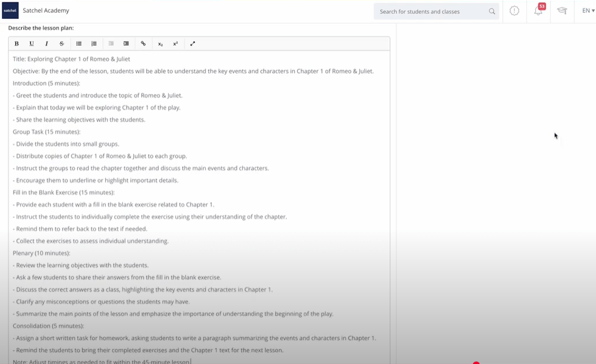Place cursor in the lesson plan title line
The height and width of the screenshot is (364, 596).
(71, 59)
